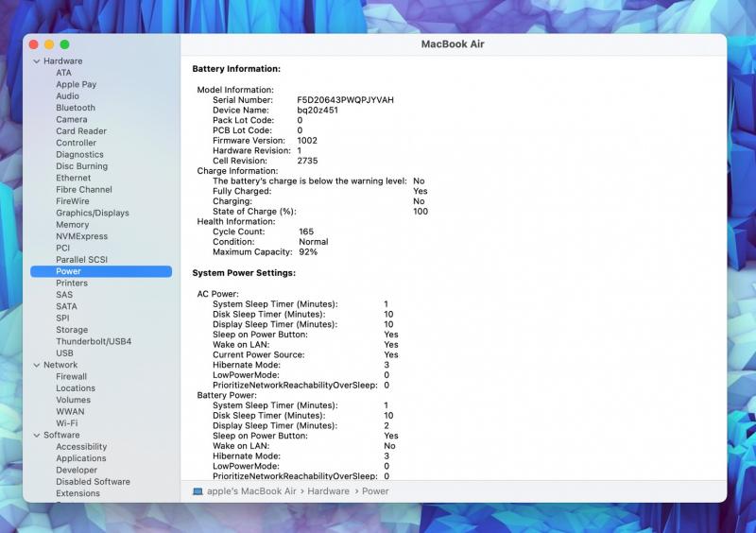Select Accessibility under Software

(x=81, y=447)
